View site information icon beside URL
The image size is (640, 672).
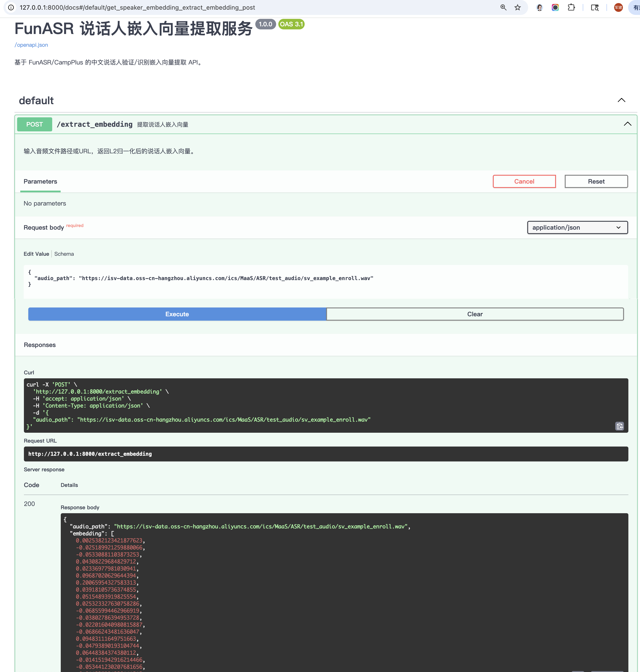click(11, 7)
